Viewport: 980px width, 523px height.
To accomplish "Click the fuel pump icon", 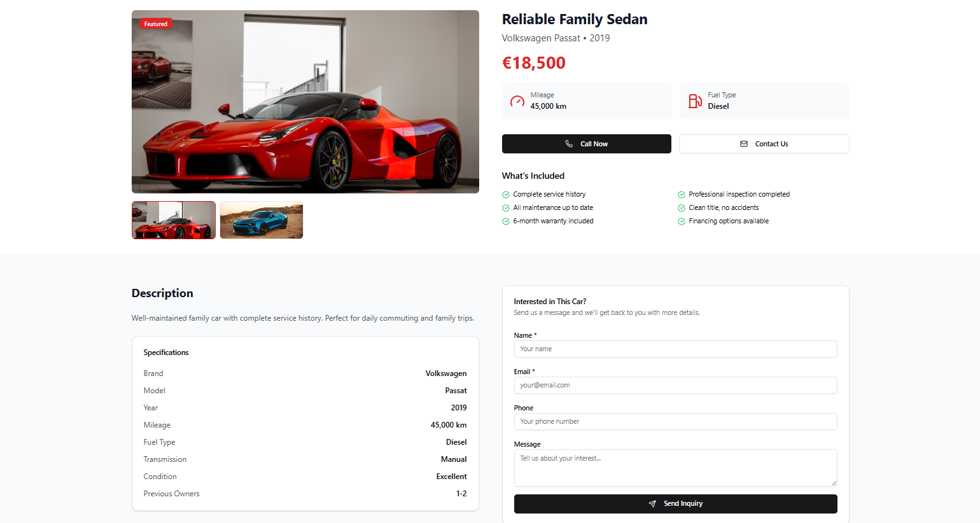I will click(695, 101).
